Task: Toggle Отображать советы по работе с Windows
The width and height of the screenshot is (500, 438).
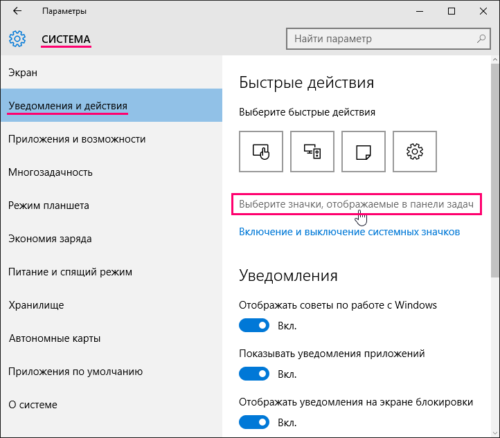Action: pyautogui.click(x=254, y=325)
